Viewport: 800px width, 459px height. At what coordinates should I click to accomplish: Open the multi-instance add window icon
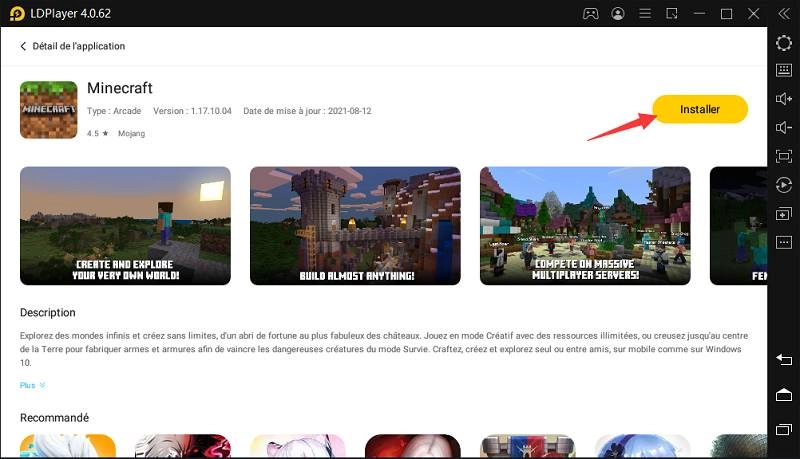tap(784, 214)
